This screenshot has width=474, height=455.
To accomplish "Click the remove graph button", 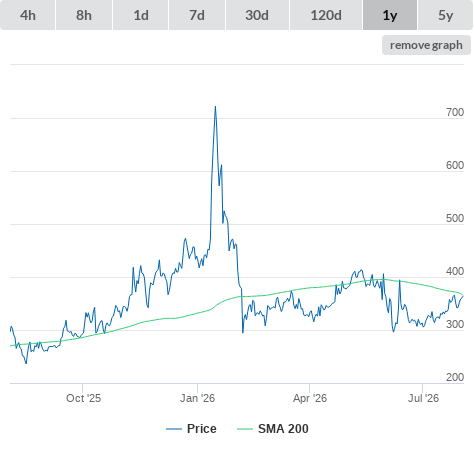I will pos(426,45).
